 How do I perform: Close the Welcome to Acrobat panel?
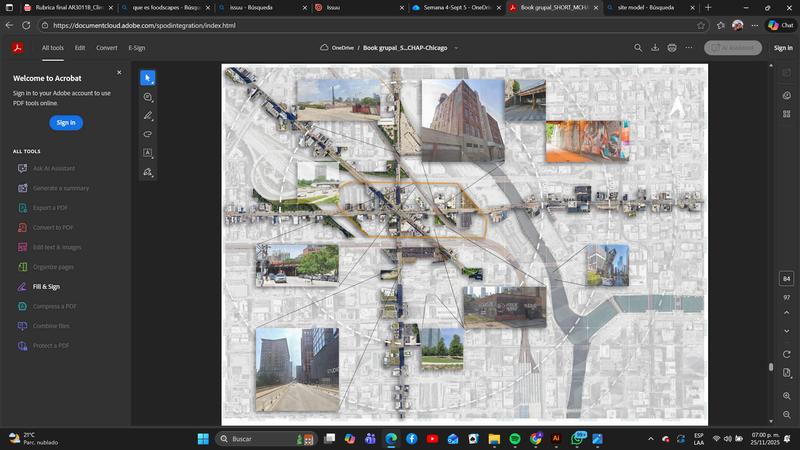(x=119, y=72)
